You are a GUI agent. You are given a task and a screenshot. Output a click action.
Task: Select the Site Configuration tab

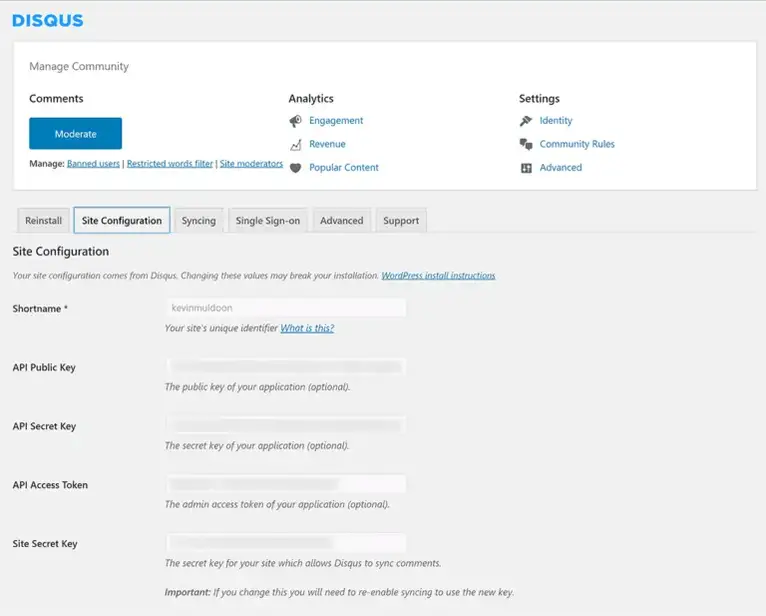[x=122, y=220]
